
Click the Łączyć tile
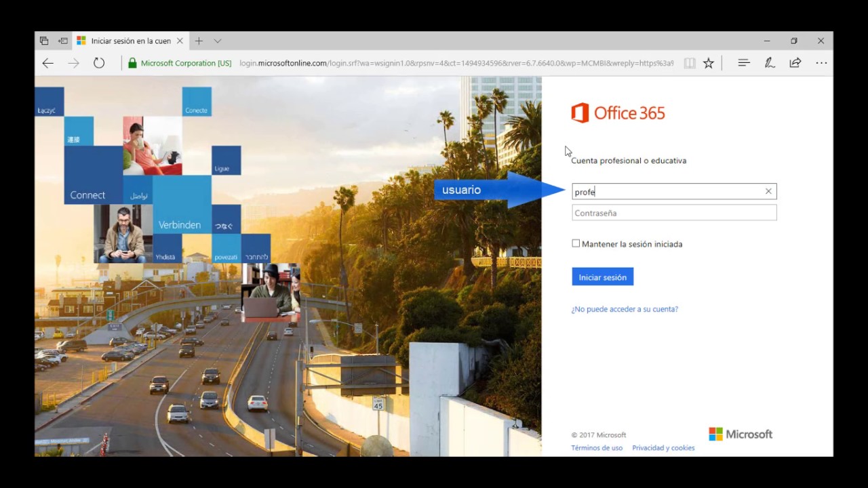pyautogui.click(x=50, y=102)
